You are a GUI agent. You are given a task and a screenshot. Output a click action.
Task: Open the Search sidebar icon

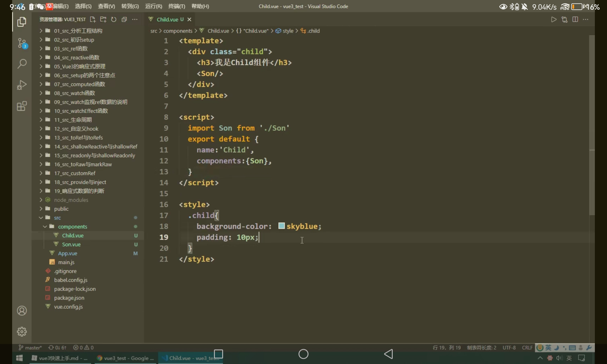(22, 64)
